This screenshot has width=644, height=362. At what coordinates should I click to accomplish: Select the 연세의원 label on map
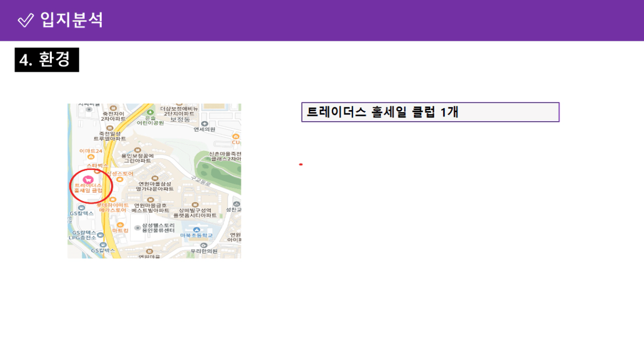204,130
